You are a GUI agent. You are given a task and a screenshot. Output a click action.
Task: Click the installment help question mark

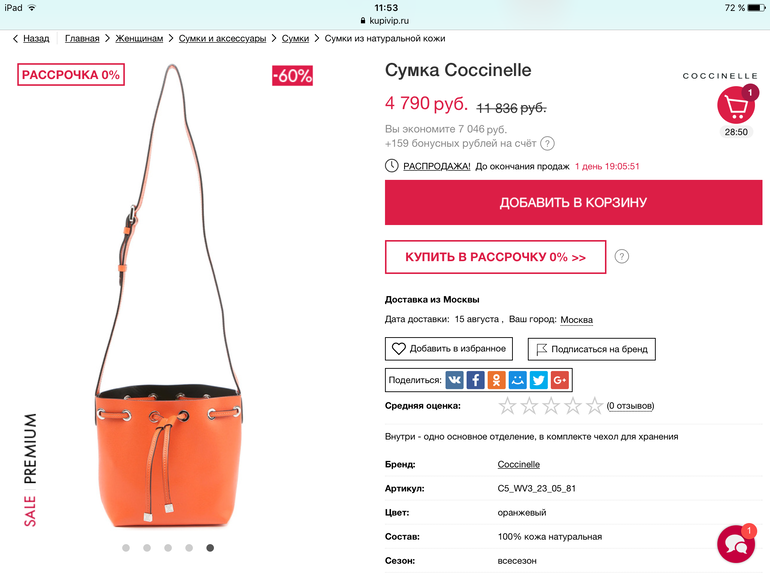(x=622, y=257)
